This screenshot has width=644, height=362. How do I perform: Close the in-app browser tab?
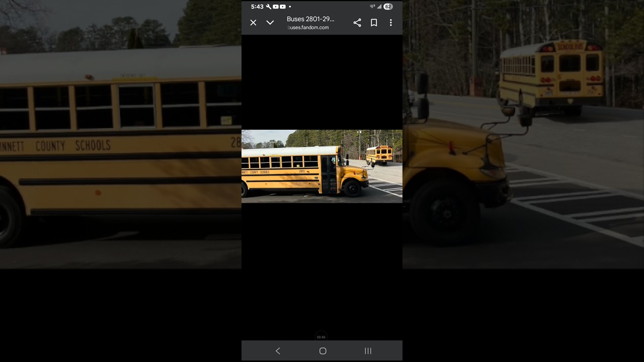pyautogui.click(x=254, y=23)
